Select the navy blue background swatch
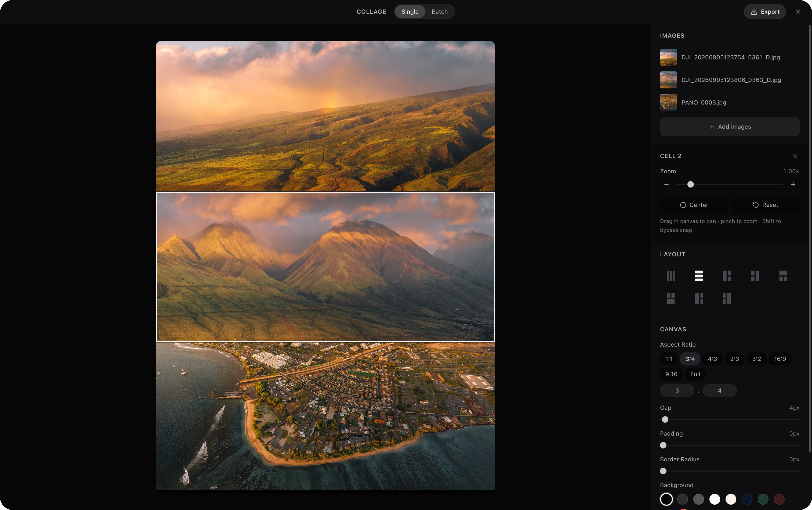The width and height of the screenshot is (812, 510). pos(747,499)
